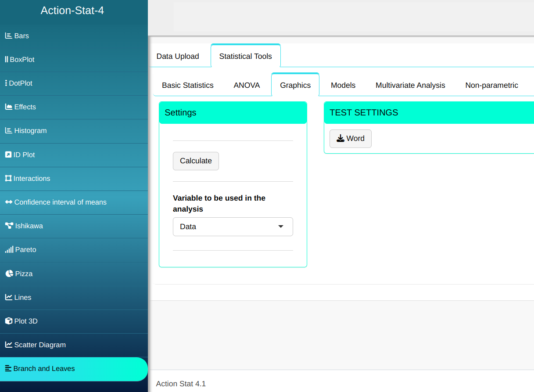
Task: Download results with the Word button
Action: point(350,139)
